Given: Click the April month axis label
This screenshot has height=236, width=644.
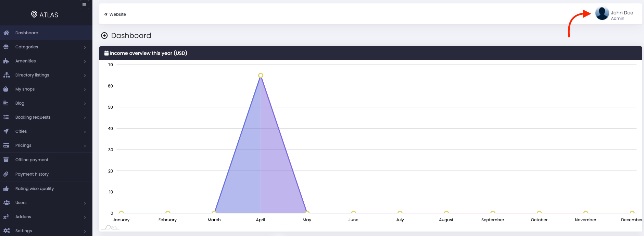Looking at the screenshot, I should point(261,220).
